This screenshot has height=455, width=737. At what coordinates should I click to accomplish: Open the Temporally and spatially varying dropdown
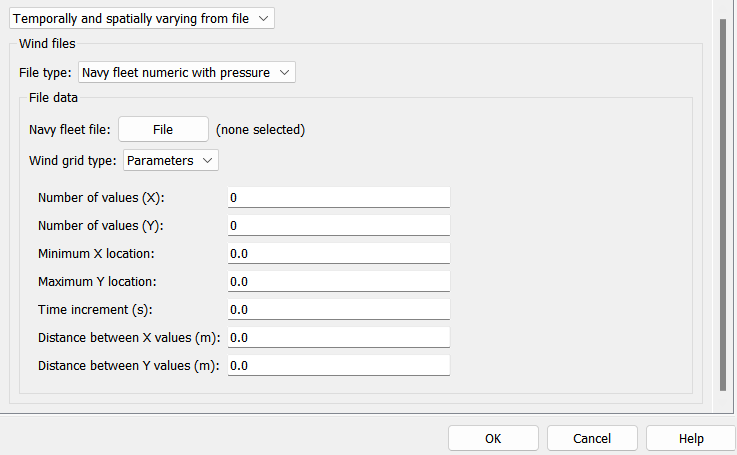pos(141,18)
